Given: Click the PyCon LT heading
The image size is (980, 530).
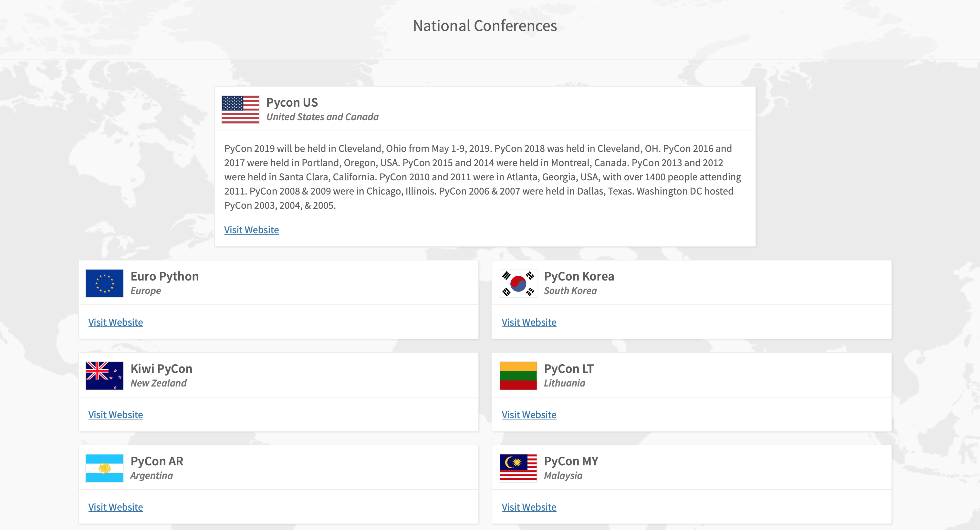Looking at the screenshot, I should click(568, 369).
